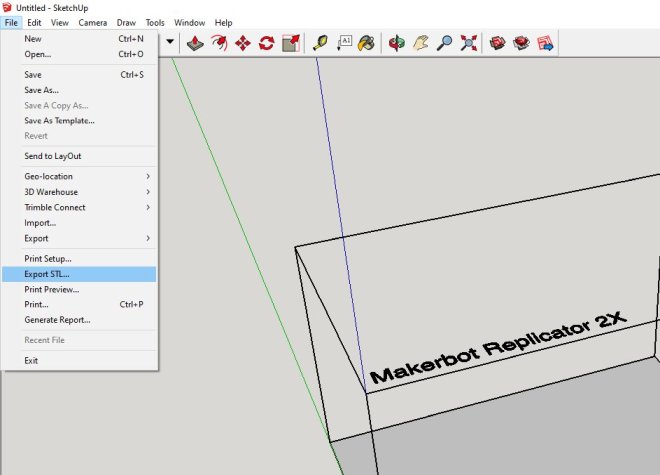Open the Camera menu
Screen dimensions: 660x475
click(x=93, y=23)
